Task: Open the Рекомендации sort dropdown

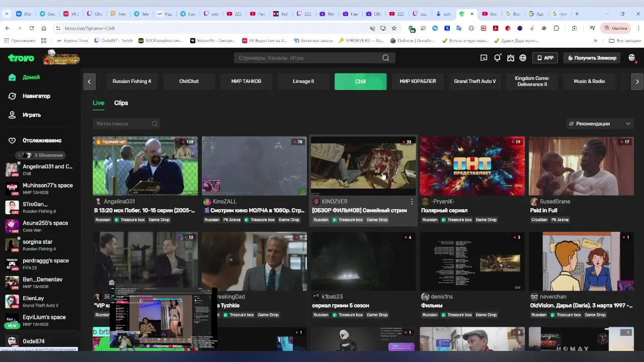Action: point(599,124)
